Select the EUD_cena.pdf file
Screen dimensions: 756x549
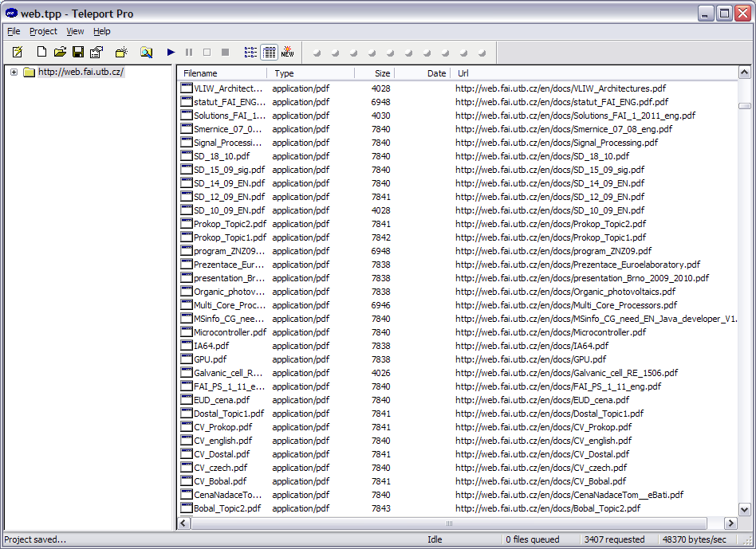tap(222, 400)
